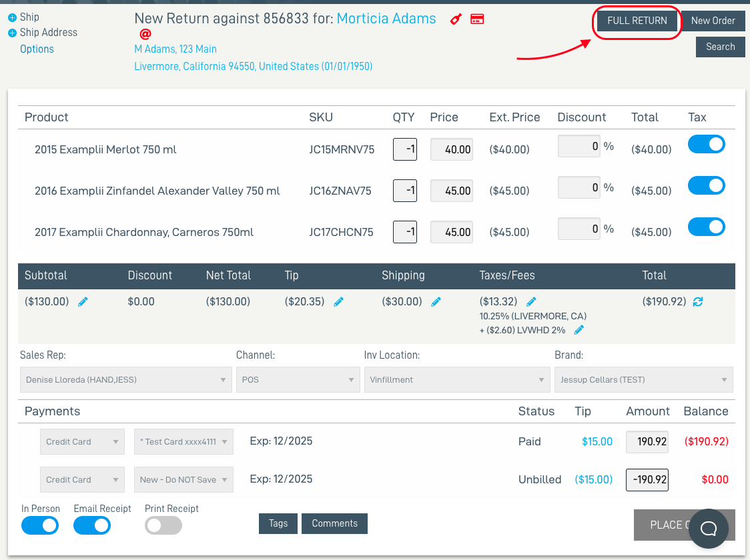Disable tax on the 2015 Examplii Merlot
750x560 pixels.
pos(707,144)
